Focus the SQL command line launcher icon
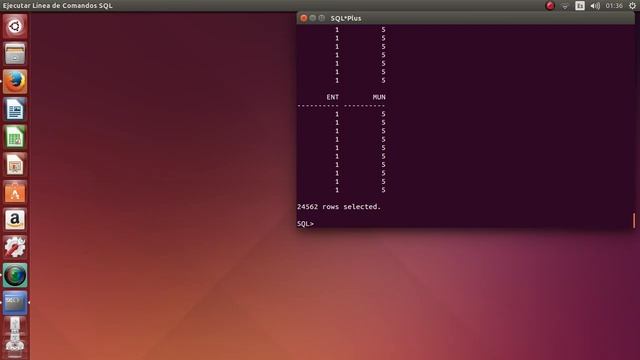Viewport: 640px width, 360px height. tap(15, 303)
